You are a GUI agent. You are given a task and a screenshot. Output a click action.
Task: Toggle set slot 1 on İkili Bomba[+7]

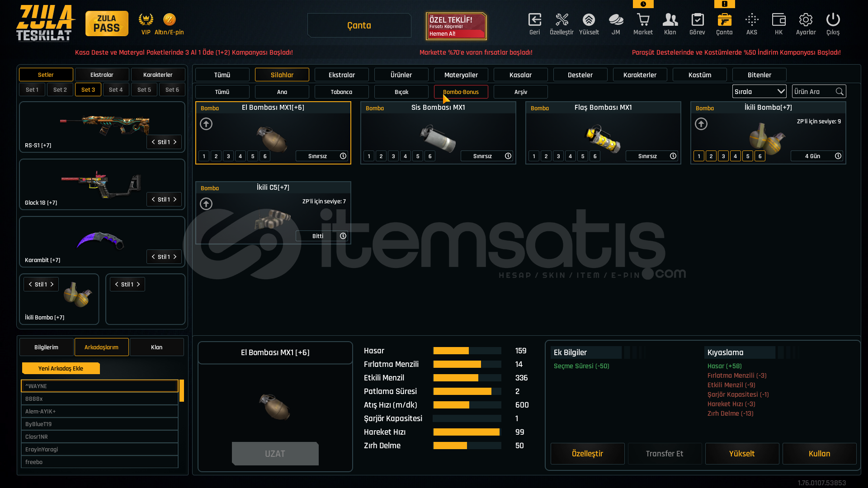699,156
